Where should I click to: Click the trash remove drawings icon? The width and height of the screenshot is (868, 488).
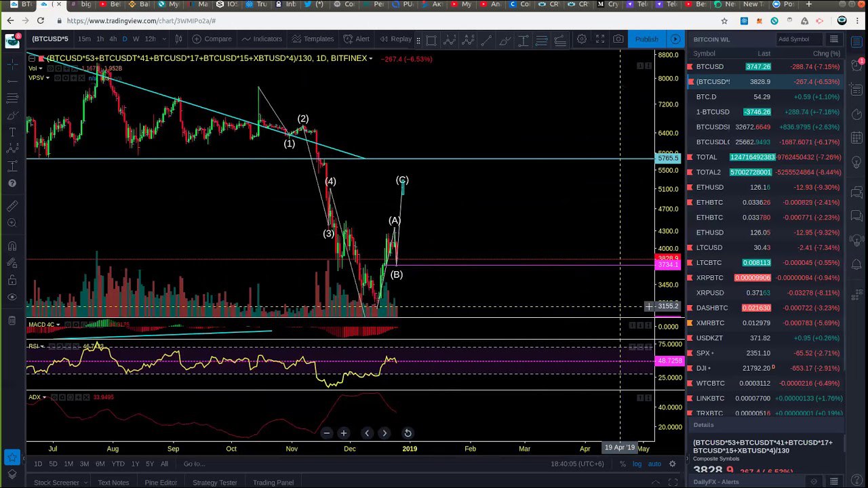(x=12, y=321)
